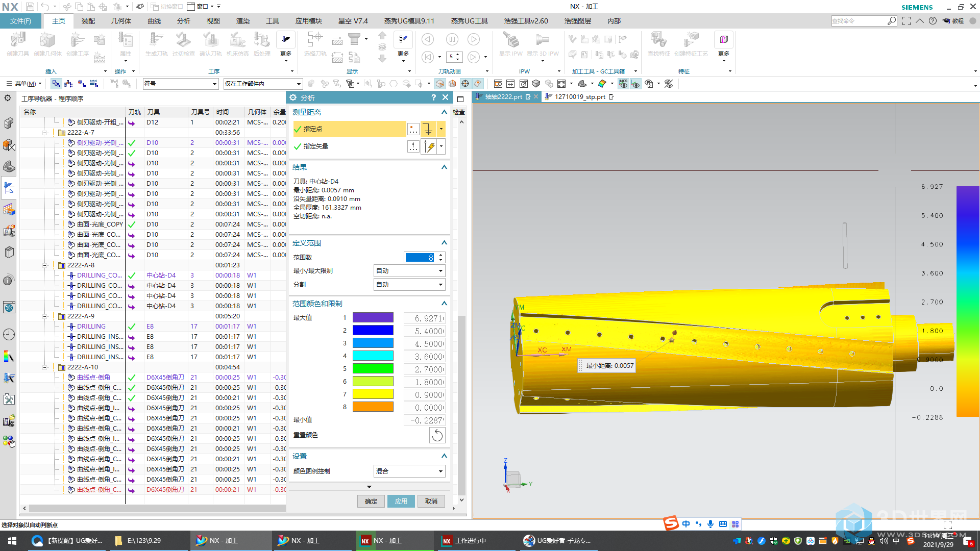The image size is (980, 551).
Task: Switch to the 应用模块 ribbon tab
Action: click(308, 21)
